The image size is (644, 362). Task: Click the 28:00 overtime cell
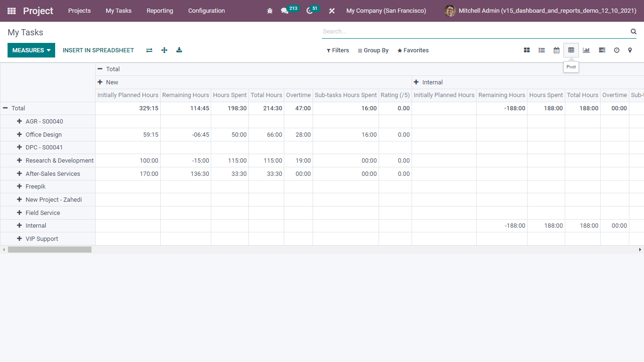[x=298, y=135]
